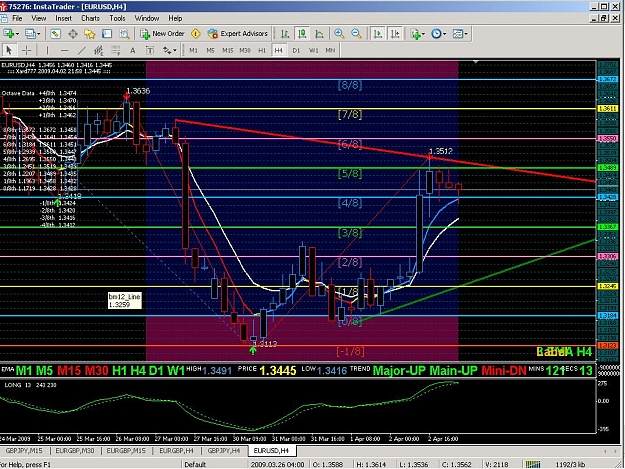Open the New Chart dropdown
Viewport: 625px width, 469px height.
coord(11,34)
